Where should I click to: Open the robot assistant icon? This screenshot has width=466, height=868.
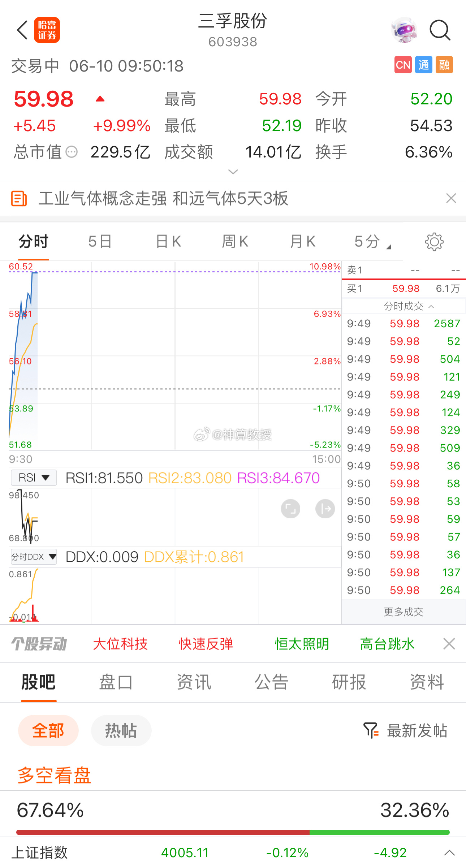405,30
